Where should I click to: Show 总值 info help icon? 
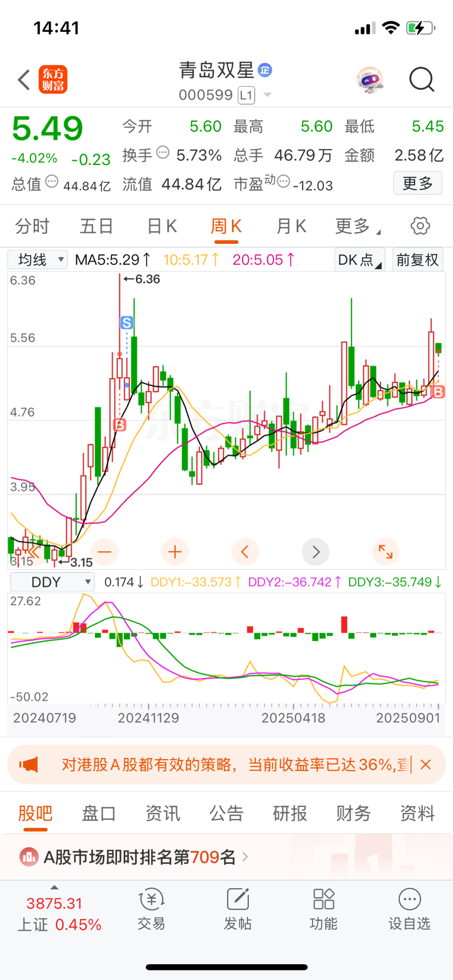coord(52,182)
